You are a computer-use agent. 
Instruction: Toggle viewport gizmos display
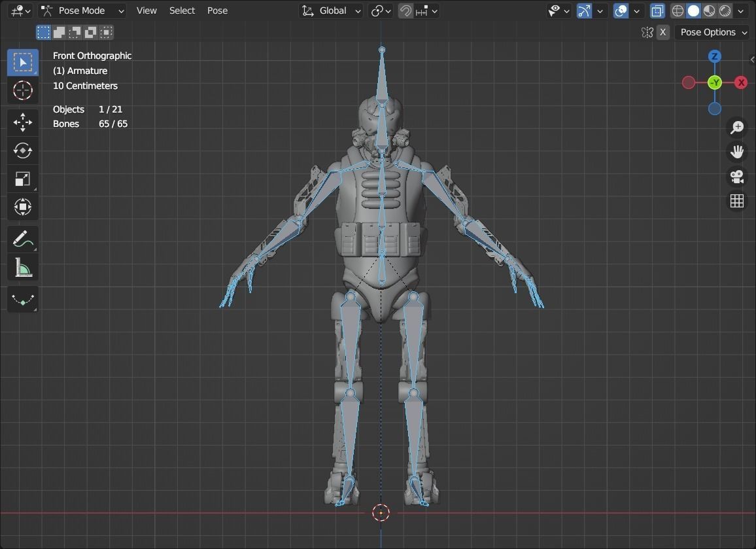point(584,10)
